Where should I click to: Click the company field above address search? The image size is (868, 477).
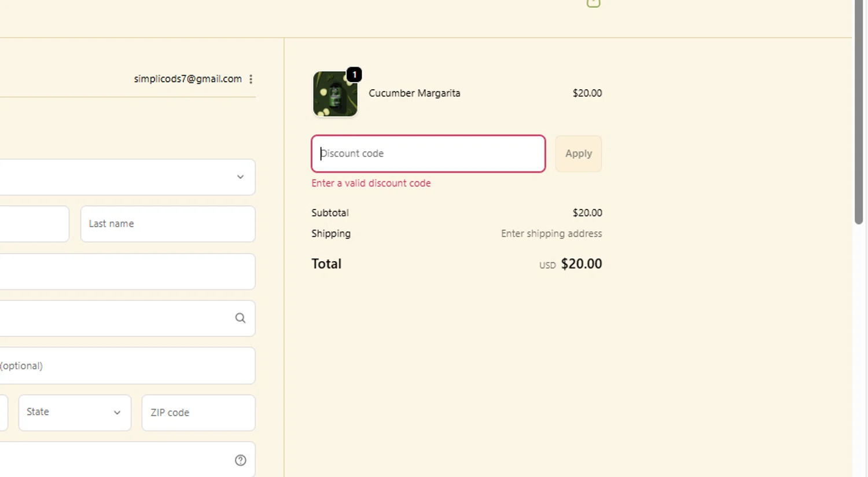[127, 271]
